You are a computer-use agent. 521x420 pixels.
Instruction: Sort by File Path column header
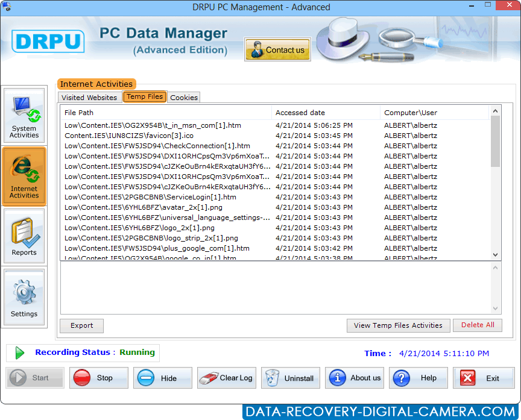[166, 113]
